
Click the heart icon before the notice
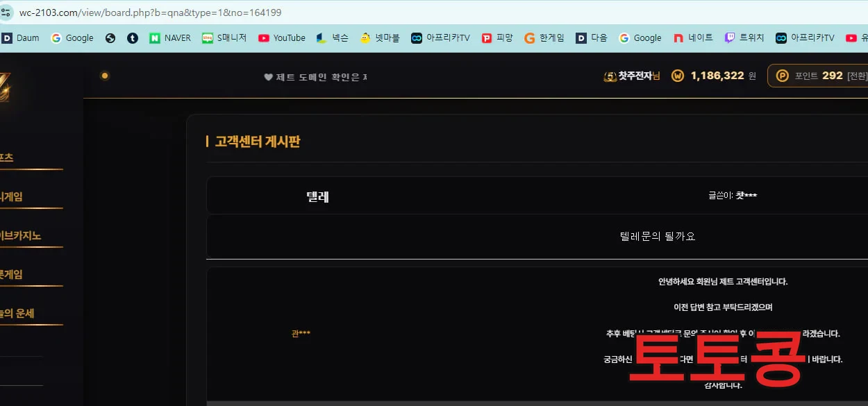pyautogui.click(x=268, y=77)
